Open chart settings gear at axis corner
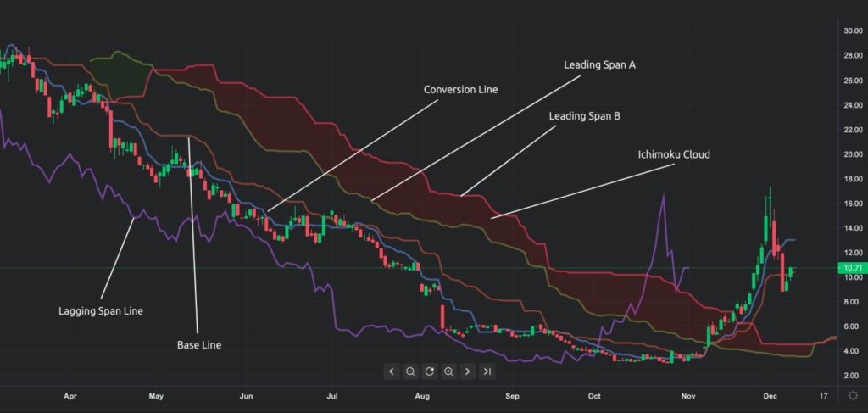This screenshot has height=413, width=868. 853,396
